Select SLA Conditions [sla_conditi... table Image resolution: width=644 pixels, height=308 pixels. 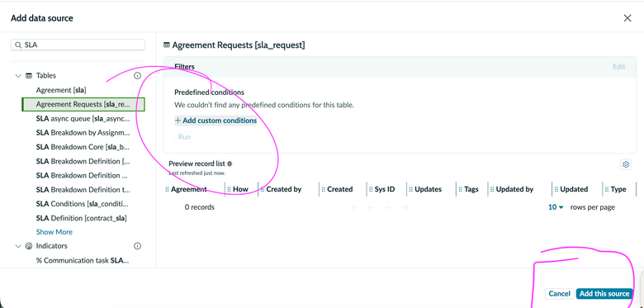pyautogui.click(x=83, y=204)
